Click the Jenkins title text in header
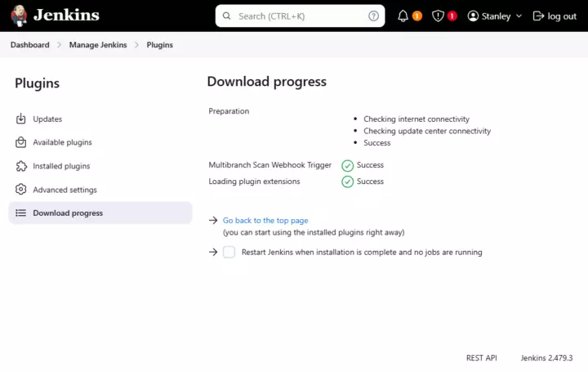This screenshot has height=372, width=588. (x=66, y=15)
